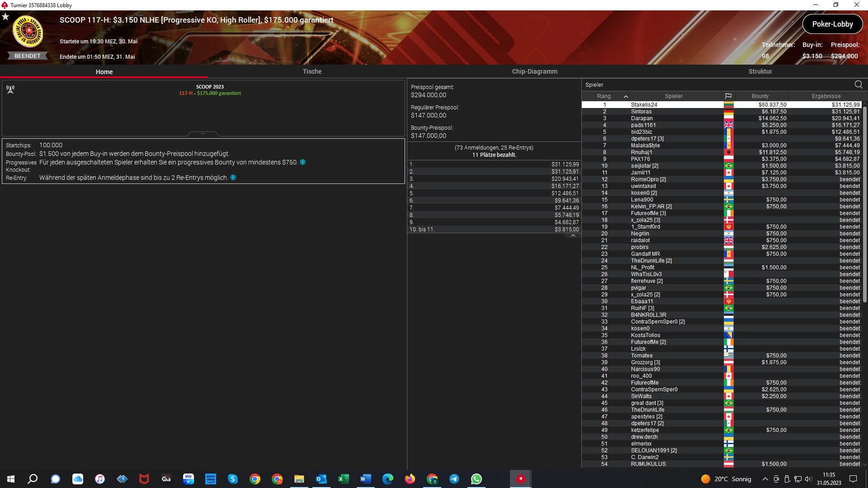Click the SCOOP tournament logo badge
The width and height of the screenshot is (868, 488).
point(28,32)
